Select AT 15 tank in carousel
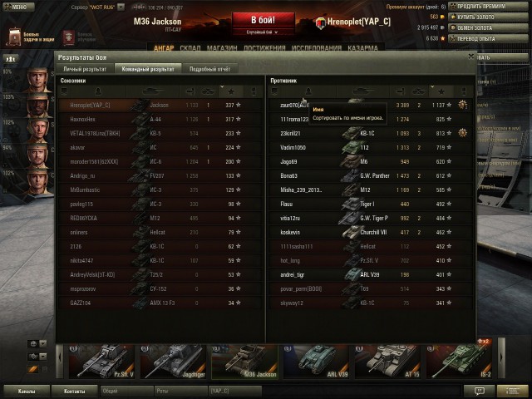The width and height of the screenshot is (532, 399). [x=387, y=362]
